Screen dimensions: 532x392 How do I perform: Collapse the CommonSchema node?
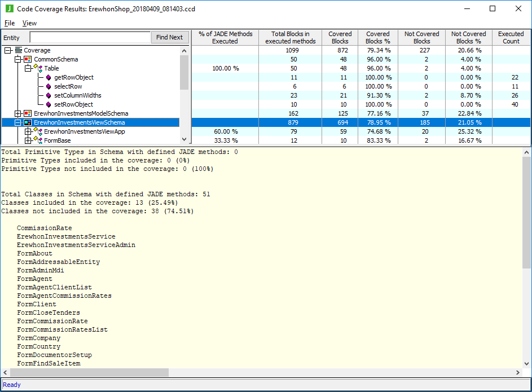coord(18,59)
